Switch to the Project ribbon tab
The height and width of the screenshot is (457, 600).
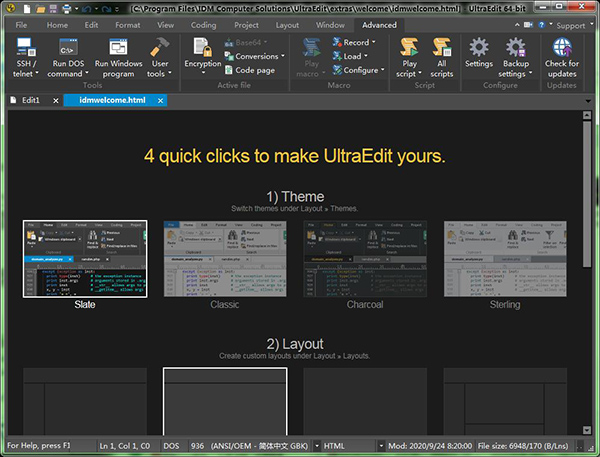246,25
